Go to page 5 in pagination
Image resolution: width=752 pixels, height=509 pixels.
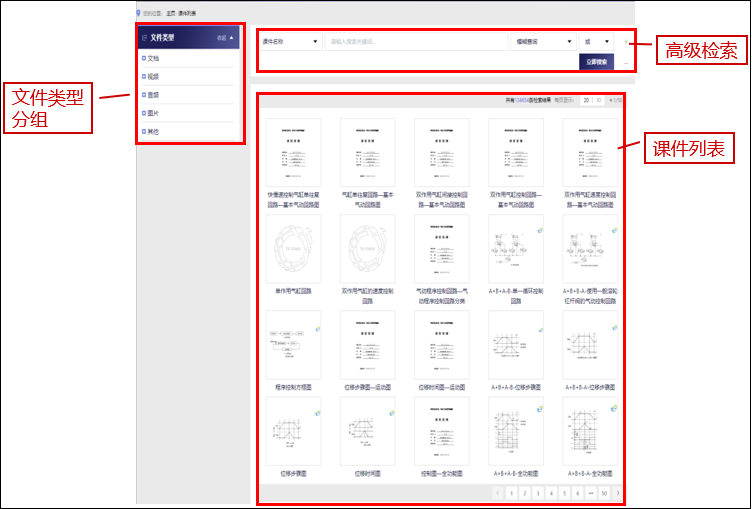[x=564, y=493]
